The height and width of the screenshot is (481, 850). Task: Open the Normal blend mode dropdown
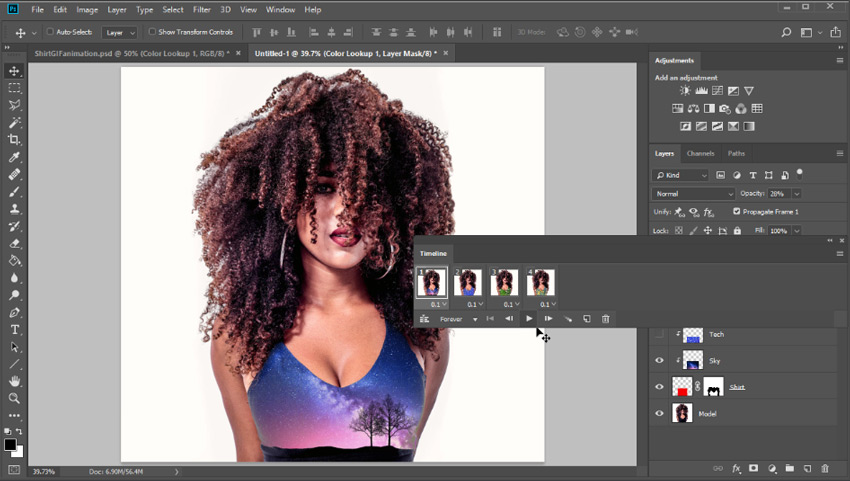693,194
